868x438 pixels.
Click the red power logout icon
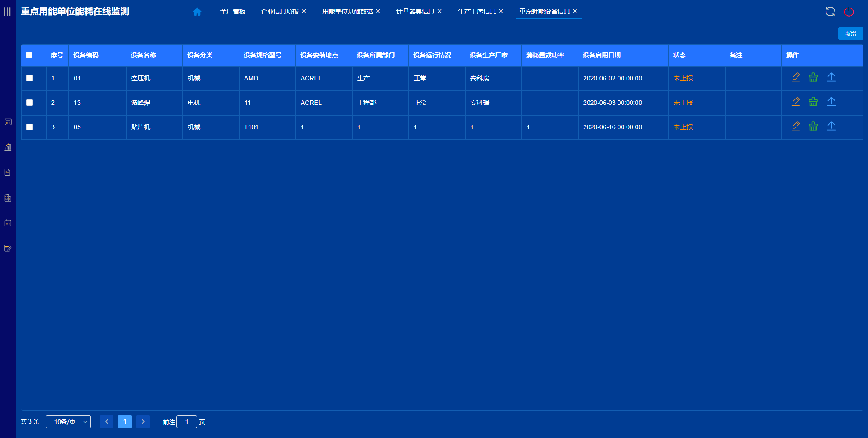coord(849,12)
